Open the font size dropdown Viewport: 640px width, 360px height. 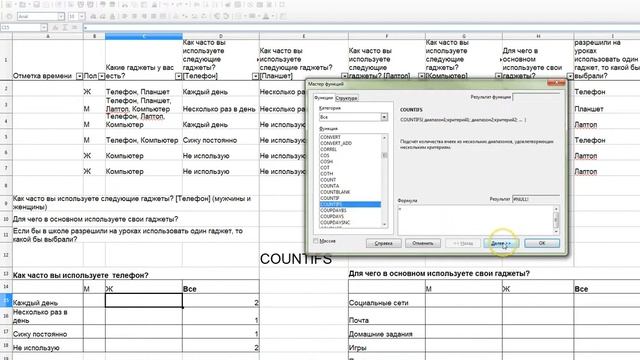pos(82,16)
